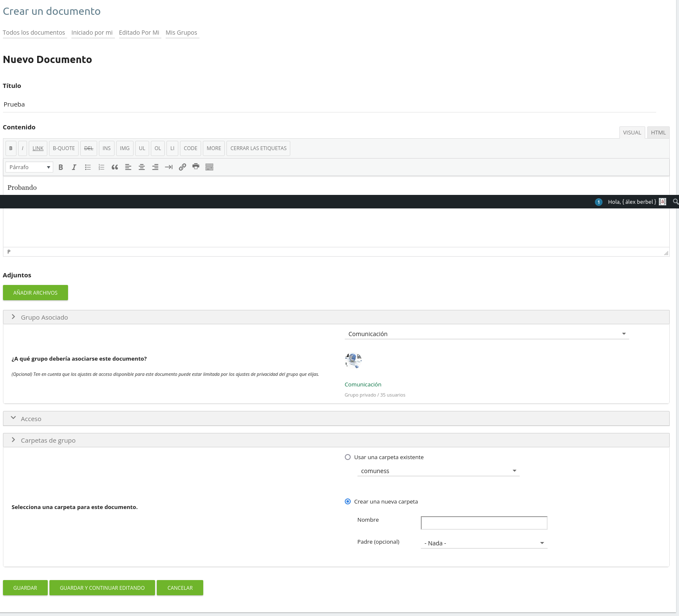Center-align text with the align center icon
This screenshot has height=616, width=679.
(x=142, y=167)
